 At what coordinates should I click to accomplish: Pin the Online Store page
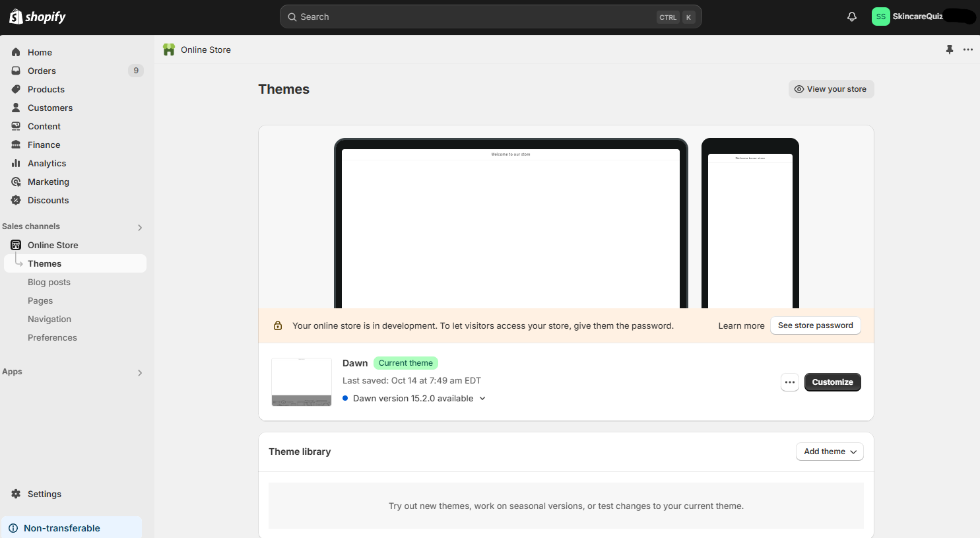coord(950,50)
